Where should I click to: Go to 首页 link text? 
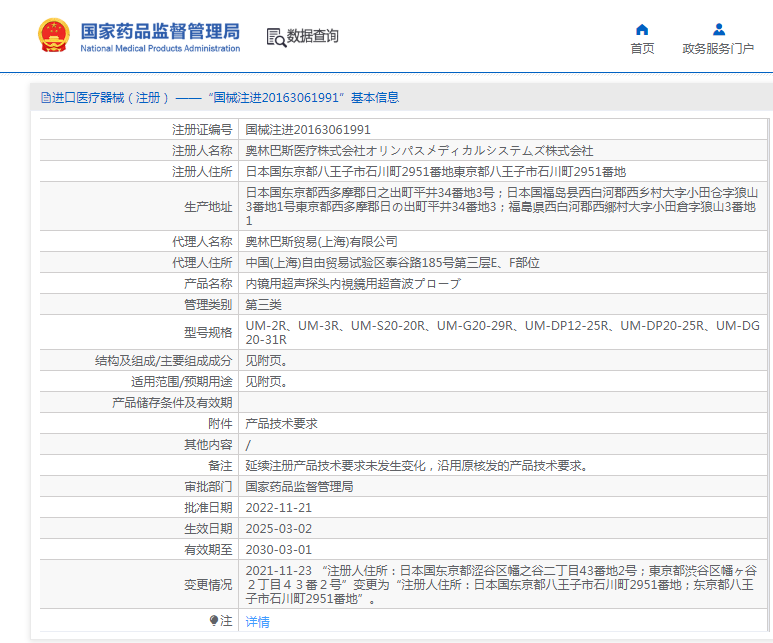[x=642, y=48]
